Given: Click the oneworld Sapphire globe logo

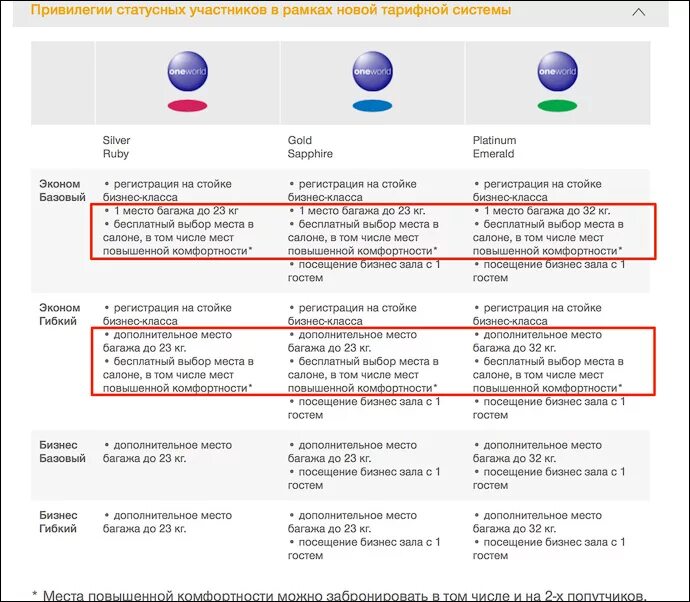Looking at the screenshot, I should tap(372, 71).
